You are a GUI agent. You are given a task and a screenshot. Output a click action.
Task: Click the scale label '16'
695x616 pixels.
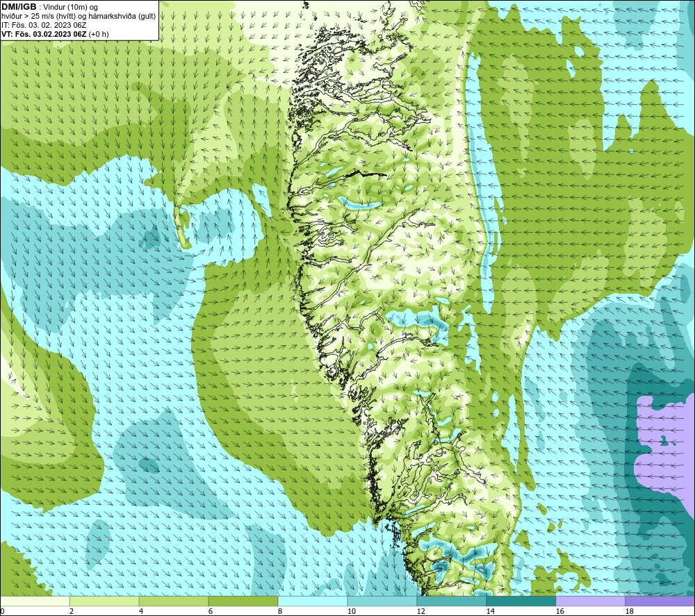coord(559,611)
